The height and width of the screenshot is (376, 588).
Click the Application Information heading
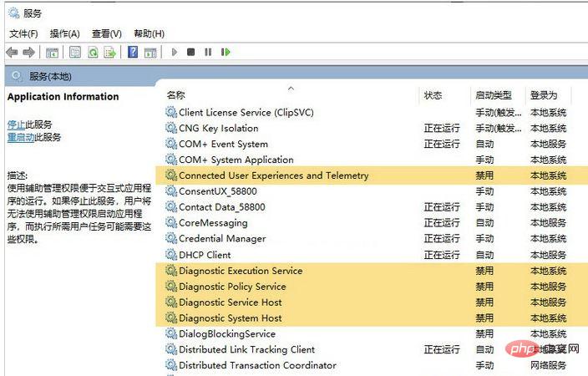63,96
